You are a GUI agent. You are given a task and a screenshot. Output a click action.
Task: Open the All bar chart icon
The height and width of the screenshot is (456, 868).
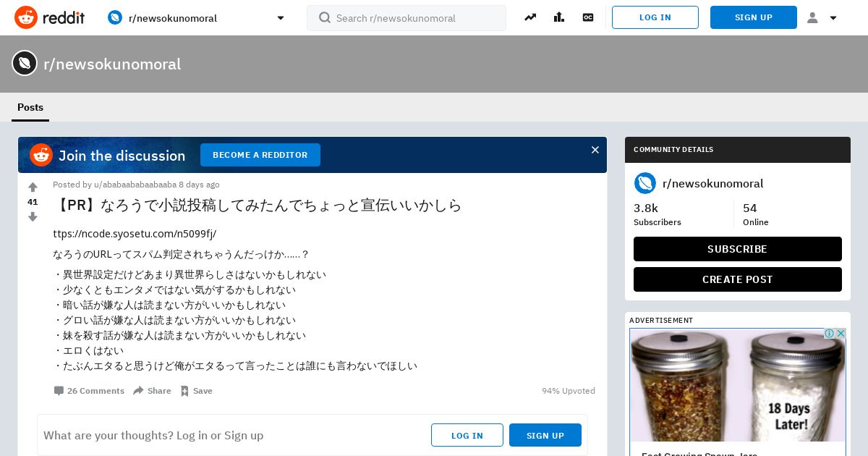559,17
